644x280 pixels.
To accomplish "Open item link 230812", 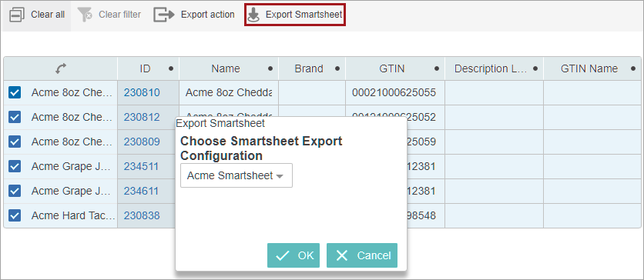I will 142,117.
